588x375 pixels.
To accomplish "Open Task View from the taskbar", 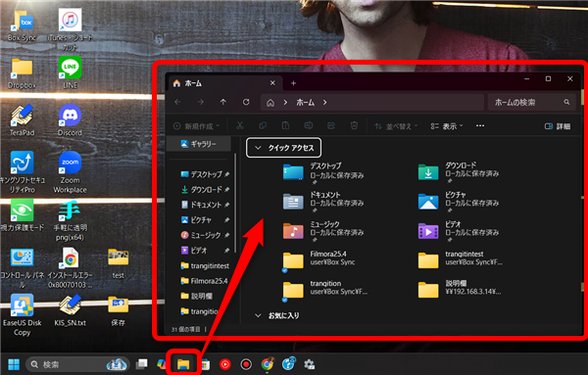I will [x=142, y=364].
